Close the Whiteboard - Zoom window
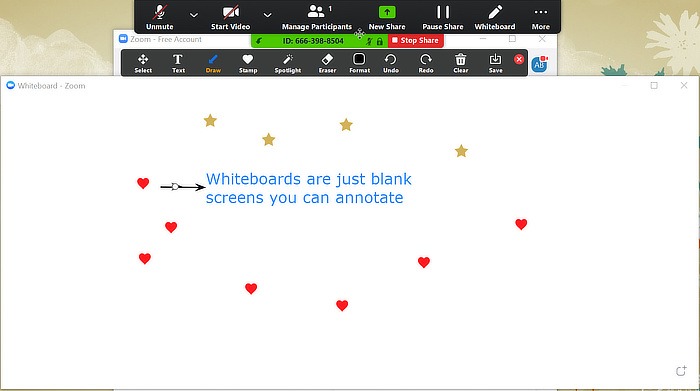Viewport: 700px width, 391px height. pos(683,85)
